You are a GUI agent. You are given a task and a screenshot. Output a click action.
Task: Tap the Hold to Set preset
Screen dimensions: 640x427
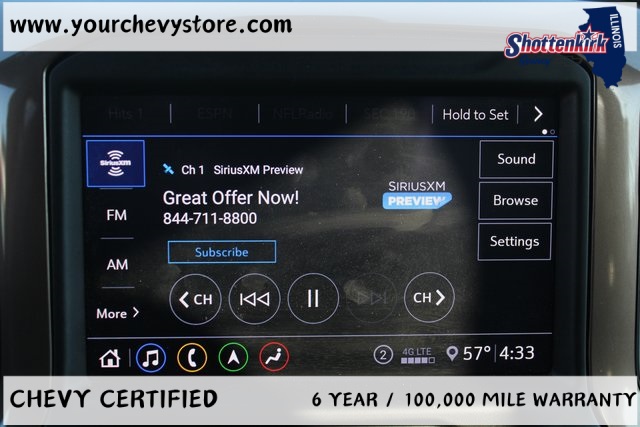coord(475,115)
